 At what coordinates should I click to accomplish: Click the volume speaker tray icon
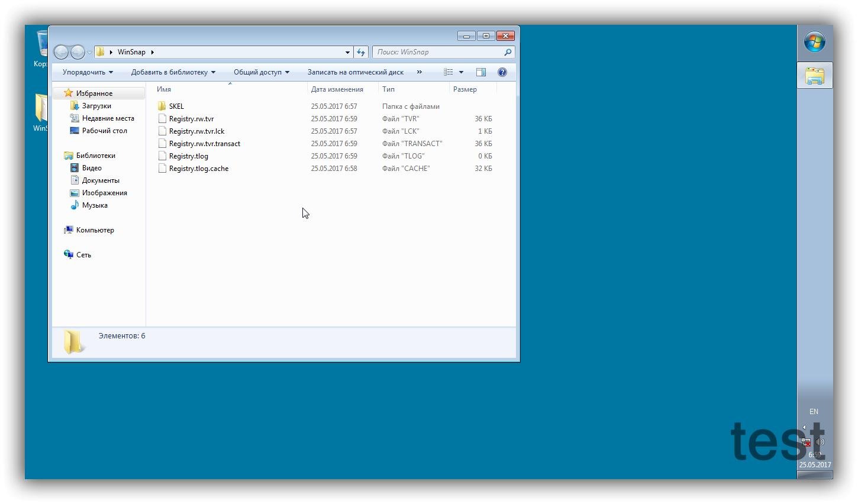pos(820,442)
